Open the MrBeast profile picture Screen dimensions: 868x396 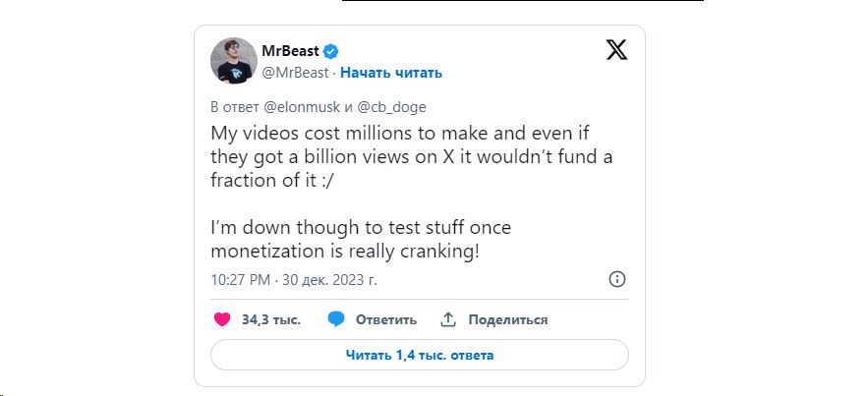(x=234, y=61)
